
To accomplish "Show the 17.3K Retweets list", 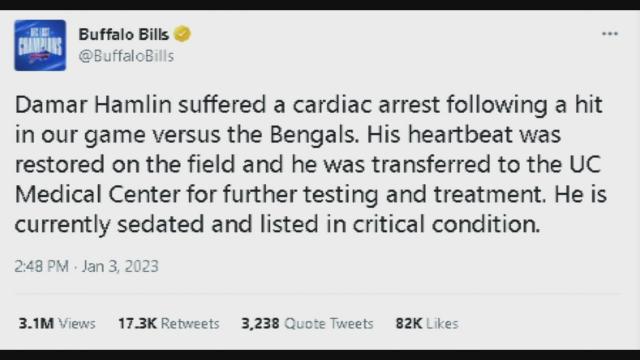I will (169, 324).
